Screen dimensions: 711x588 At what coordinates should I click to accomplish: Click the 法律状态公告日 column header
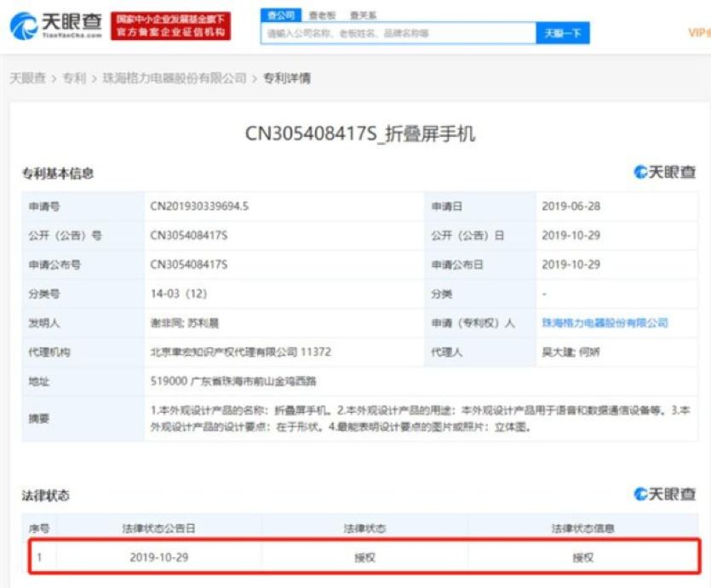pyautogui.click(x=158, y=528)
